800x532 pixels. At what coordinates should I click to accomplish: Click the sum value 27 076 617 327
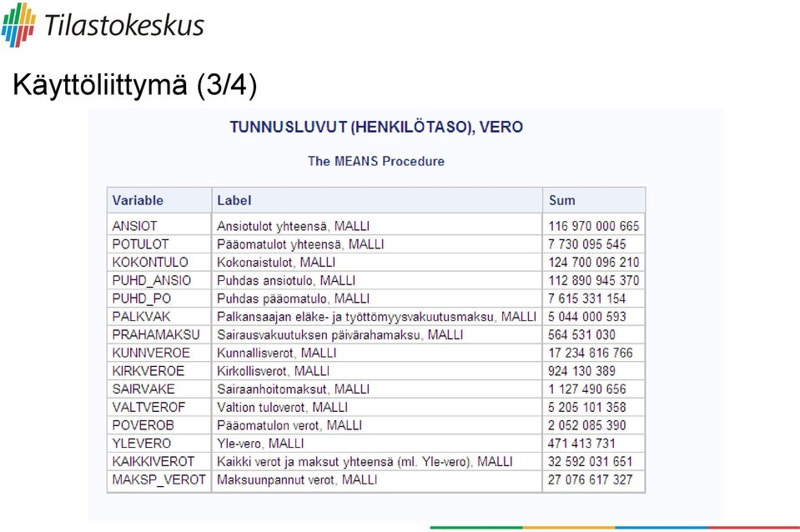click(x=591, y=479)
